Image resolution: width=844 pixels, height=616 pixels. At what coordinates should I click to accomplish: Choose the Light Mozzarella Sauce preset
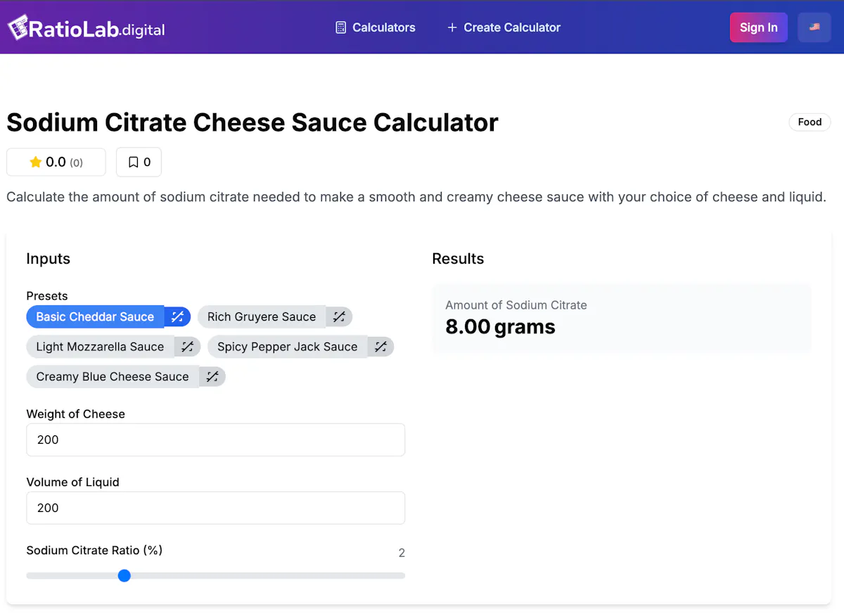click(100, 347)
